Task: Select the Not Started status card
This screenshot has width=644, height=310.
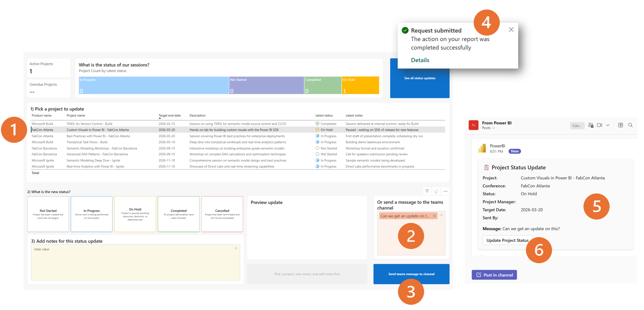Action: tap(48, 214)
